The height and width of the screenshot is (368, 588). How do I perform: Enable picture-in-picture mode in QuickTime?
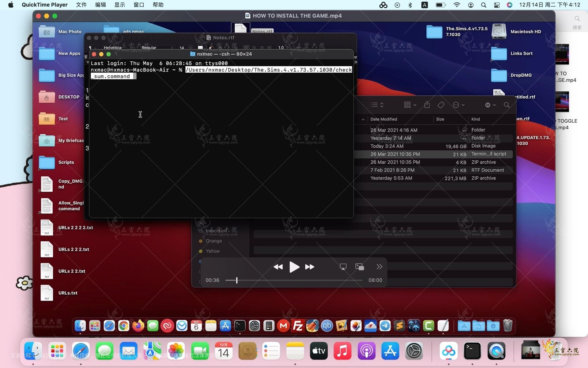tap(360, 267)
